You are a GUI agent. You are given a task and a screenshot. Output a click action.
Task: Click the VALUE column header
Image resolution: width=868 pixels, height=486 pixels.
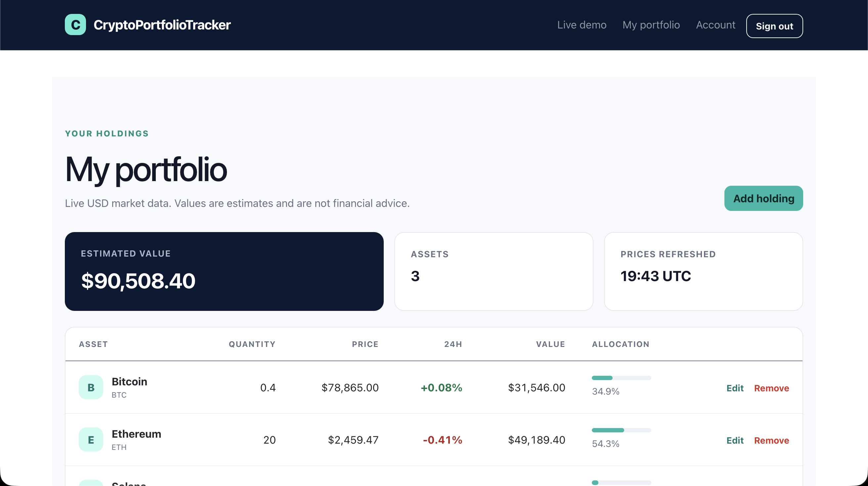point(550,344)
